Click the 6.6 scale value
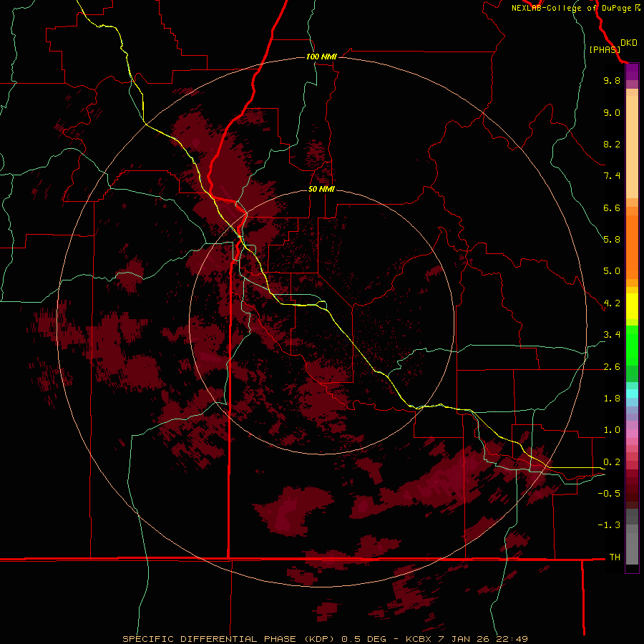This screenshot has height=644, width=644. tap(612, 208)
